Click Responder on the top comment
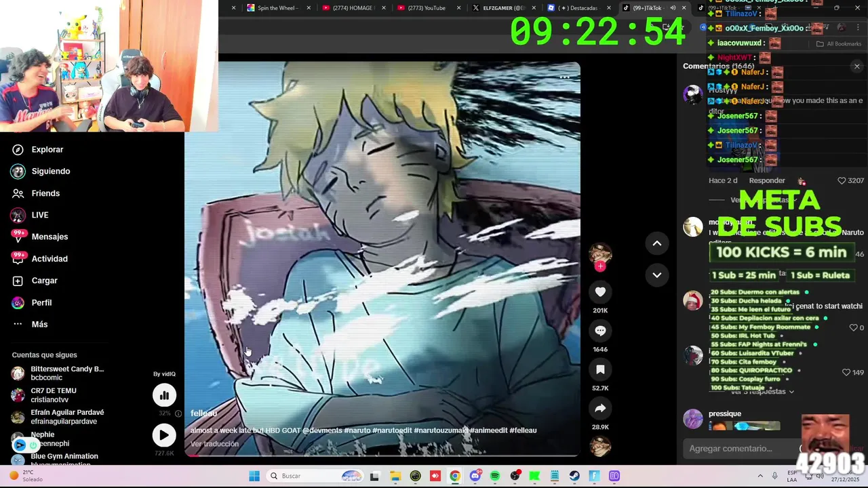 tap(767, 181)
